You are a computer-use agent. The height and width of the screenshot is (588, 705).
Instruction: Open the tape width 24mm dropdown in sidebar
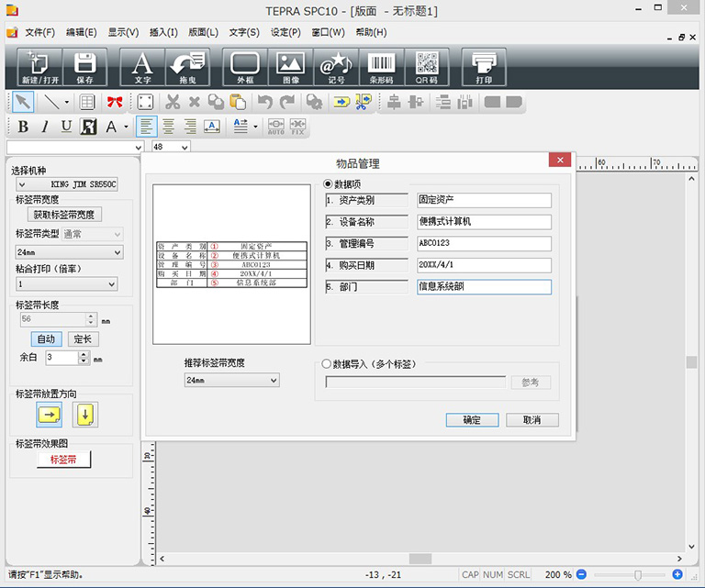point(69,252)
